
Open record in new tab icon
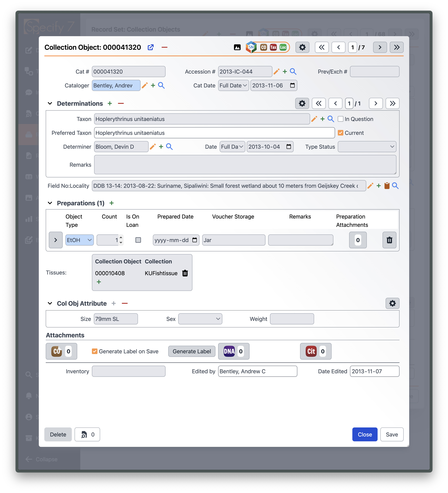pos(151,47)
